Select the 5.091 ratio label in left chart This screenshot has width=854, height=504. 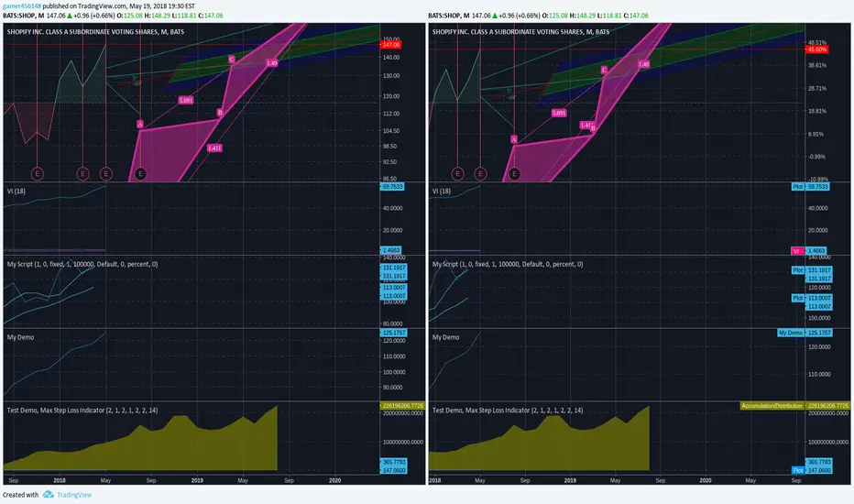(x=186, y=100)
